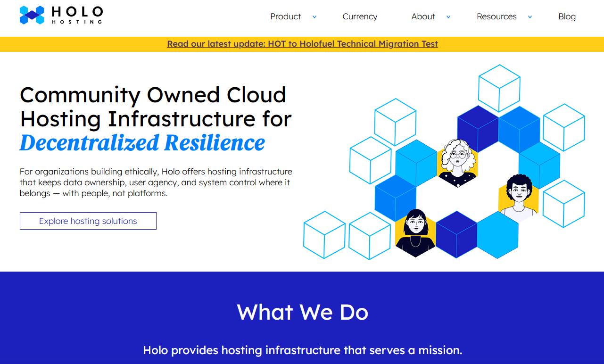604x364 pixels.
Task: Open the Currency menu item
Action: (360, 17)
